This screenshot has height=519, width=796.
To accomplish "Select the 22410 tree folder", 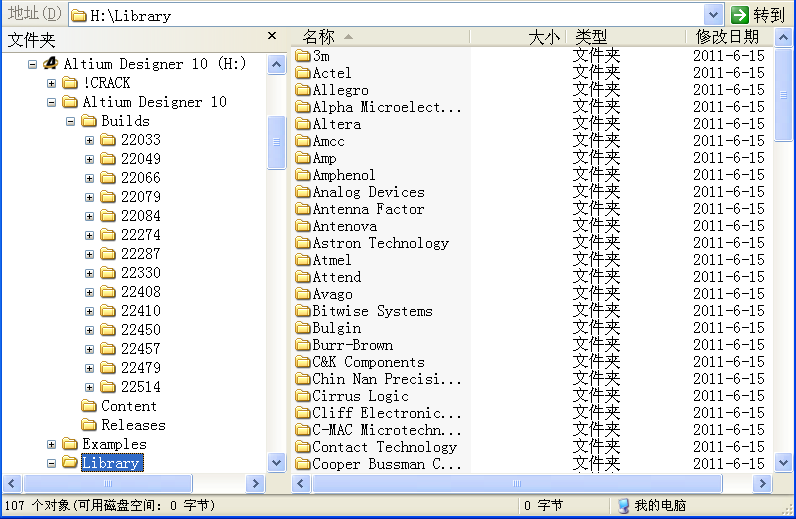I will point(141,311).
